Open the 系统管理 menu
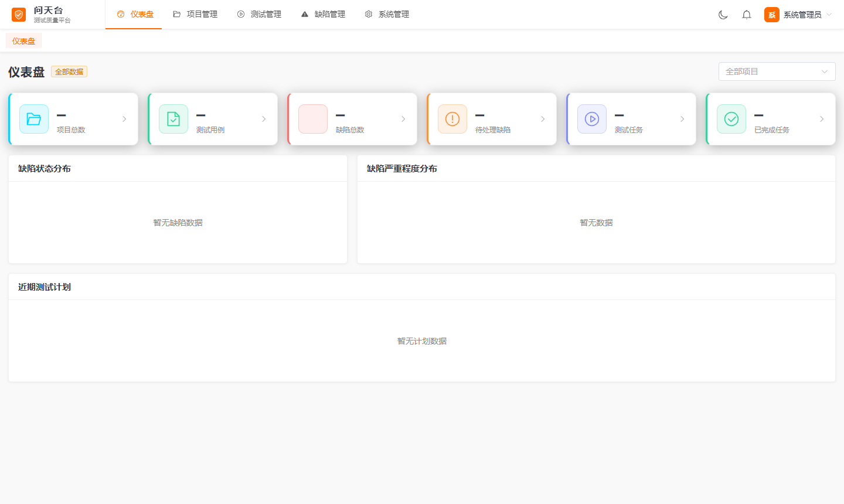844x504 pixels. 387,14
